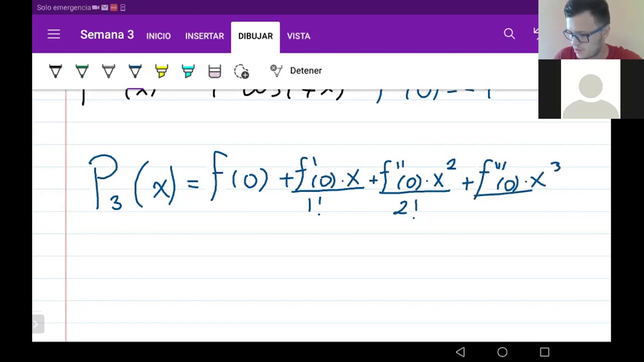Select the eraser tool
This screenshot has height=362, width=644.
(x=215, y=71)
